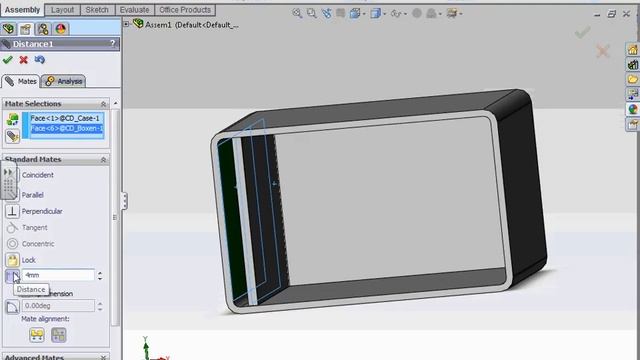Screen dimensions: 640x360
Task: Cancel the mate with the red X
Action: coord(24,60)
